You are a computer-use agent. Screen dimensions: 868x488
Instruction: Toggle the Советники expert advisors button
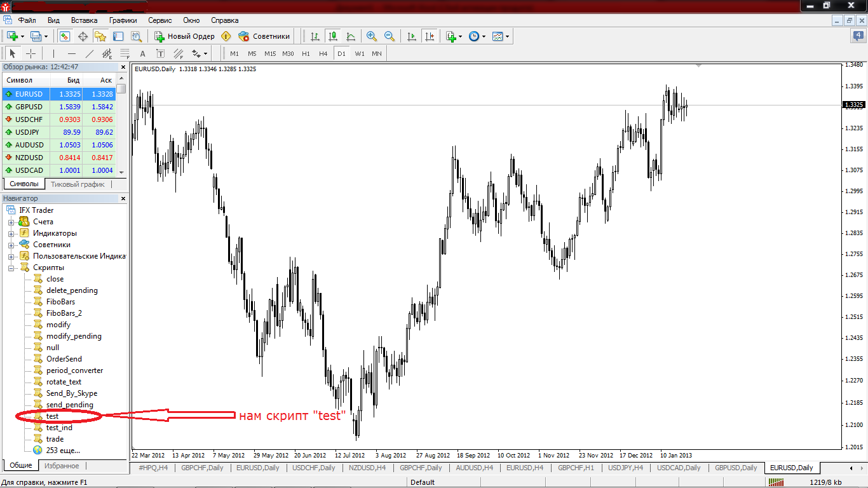[x=264, y=36]
